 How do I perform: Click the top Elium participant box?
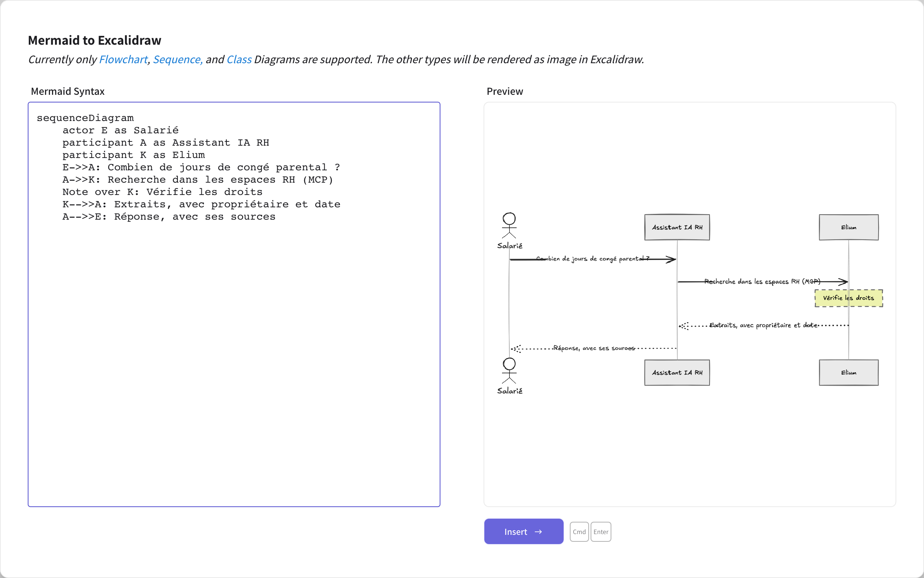pos(849,227)
